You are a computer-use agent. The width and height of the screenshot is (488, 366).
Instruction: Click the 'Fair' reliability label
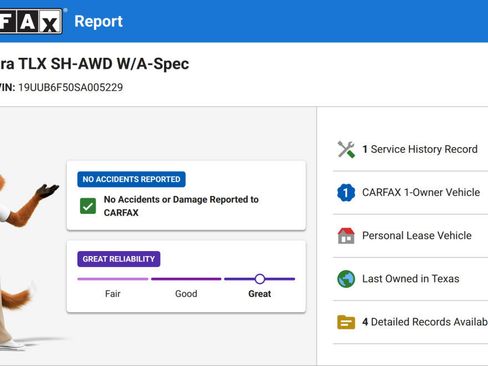click(113, 294)
